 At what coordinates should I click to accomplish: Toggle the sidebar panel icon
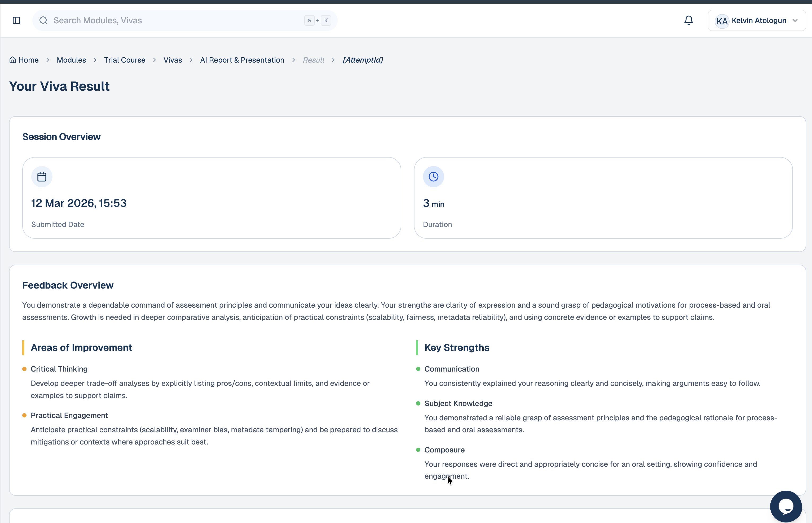(x=16, y=20)
